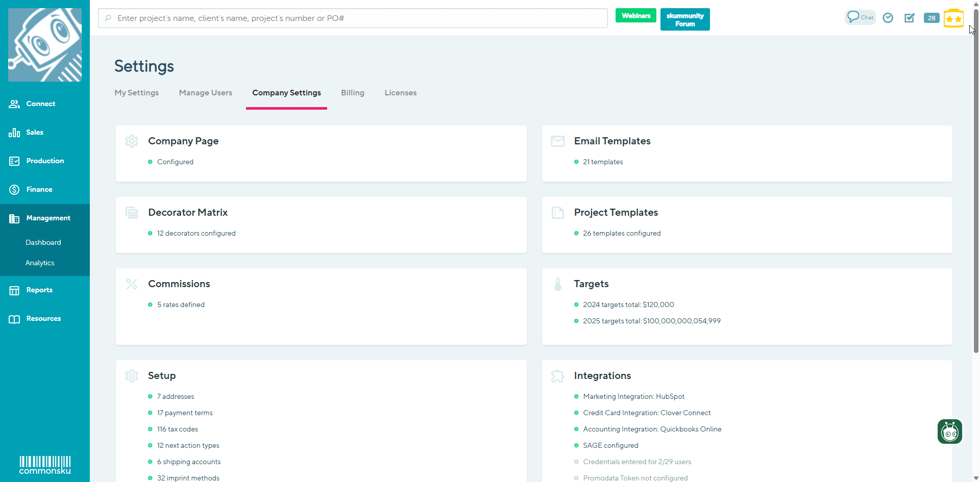Click the gold stars profile icon
Viewport: 980px width, 482px height.
pyautogui.click(x=953, y=19)
